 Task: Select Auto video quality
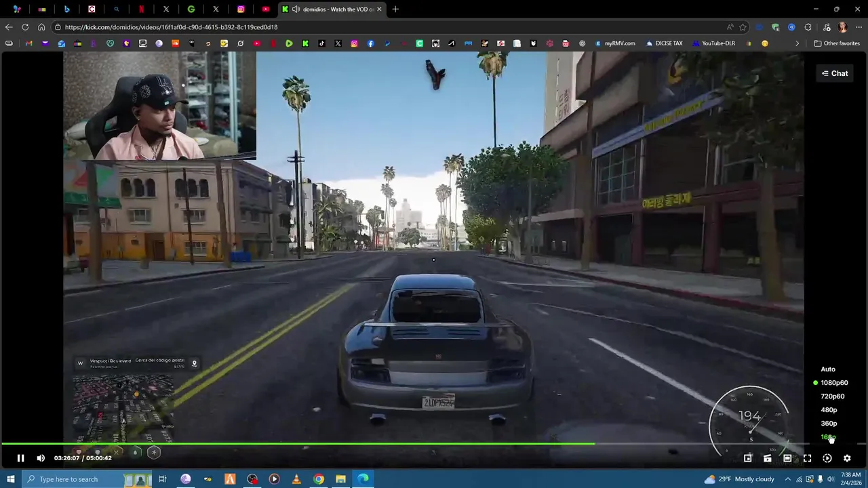pyautogui.click(x=828, y=369)
